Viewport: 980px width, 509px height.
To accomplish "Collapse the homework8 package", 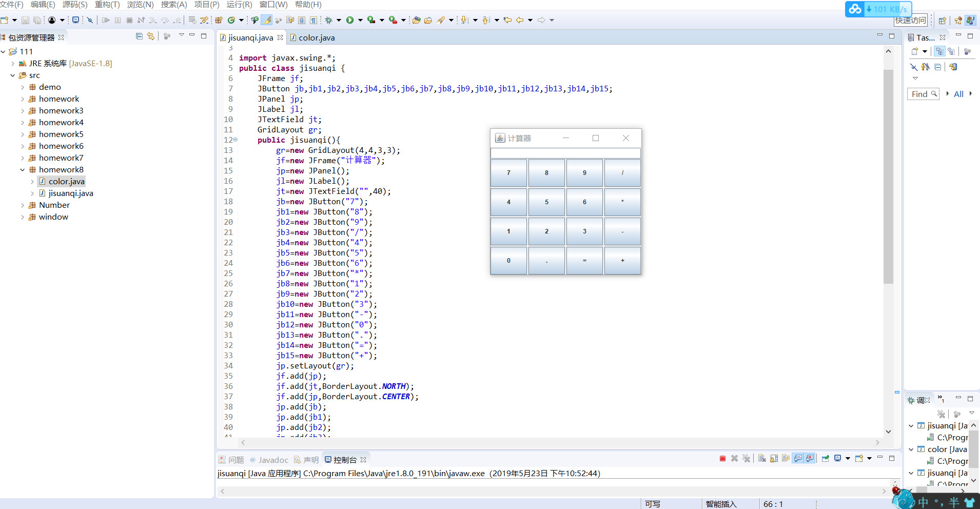I will tap(23, 170).
